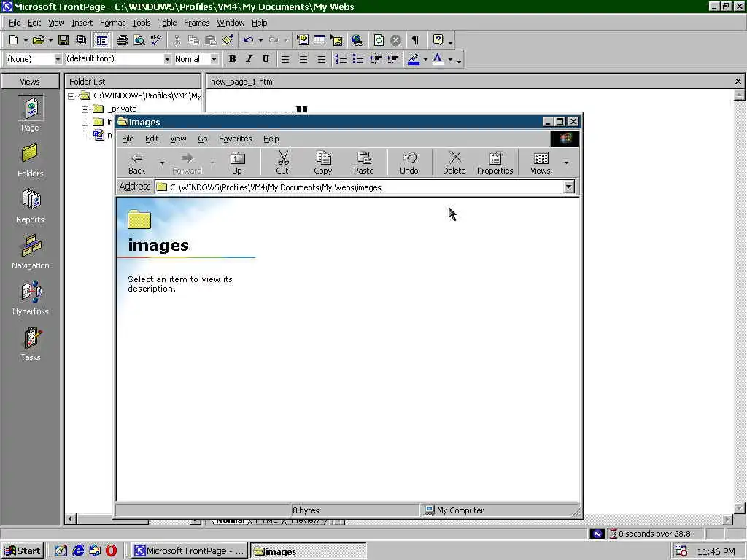The height and width of the screenshot is (560, 747).
Task: Click Back in images window toolbar
Action: [x=136, y=163]
